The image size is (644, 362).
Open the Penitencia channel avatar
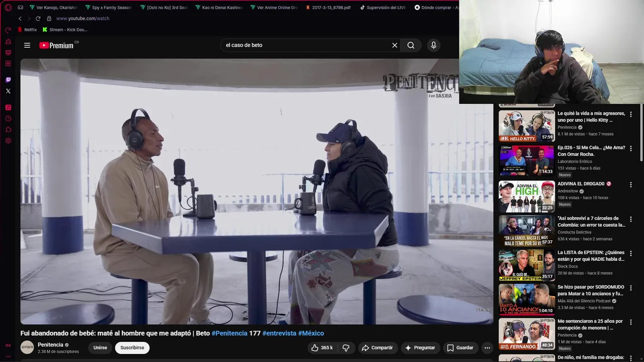point(27,347)
